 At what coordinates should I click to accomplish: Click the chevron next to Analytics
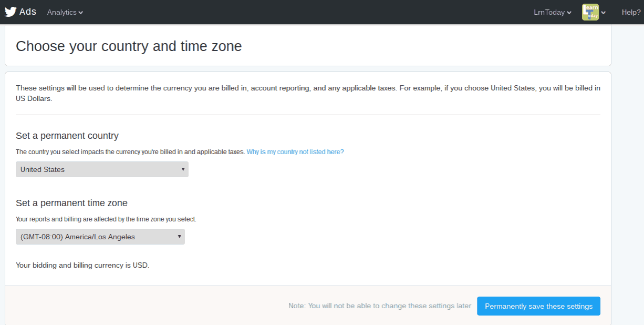tap(81, 13)
